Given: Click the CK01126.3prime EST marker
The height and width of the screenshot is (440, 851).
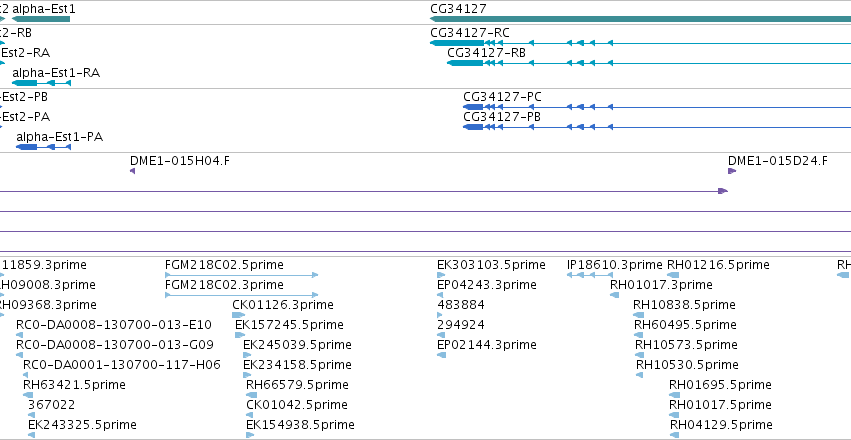Looking at the screenshot, I should point(238,315).
